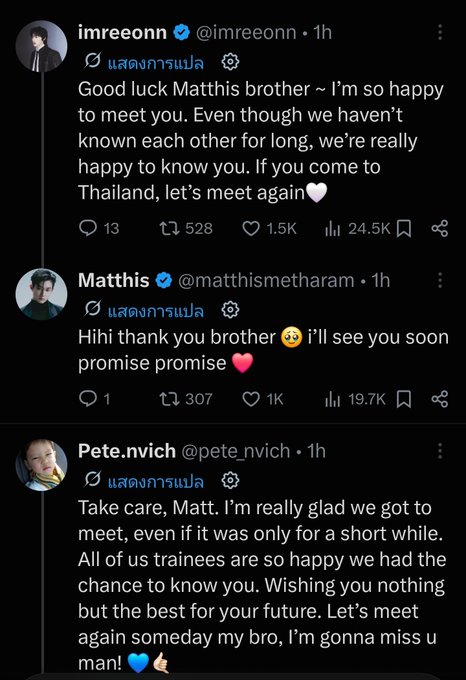Show translation for imreeonn's tweet

pos(156,63)
